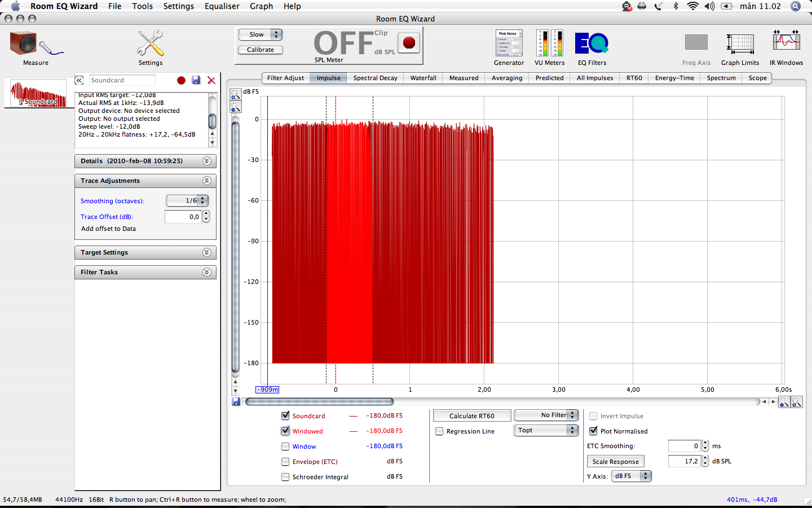Zoom in horizontally with plus magnifier

(797, 402)
